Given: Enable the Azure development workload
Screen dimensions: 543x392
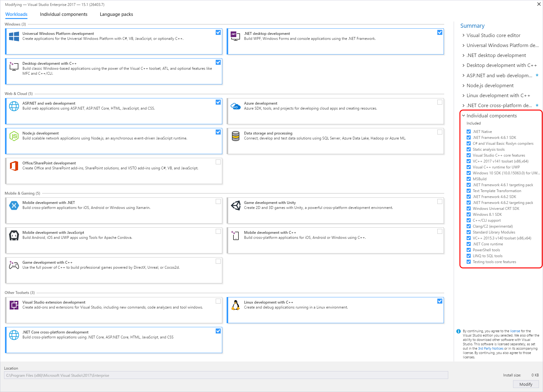Looking at the screenshot, I should click(440, 102).
